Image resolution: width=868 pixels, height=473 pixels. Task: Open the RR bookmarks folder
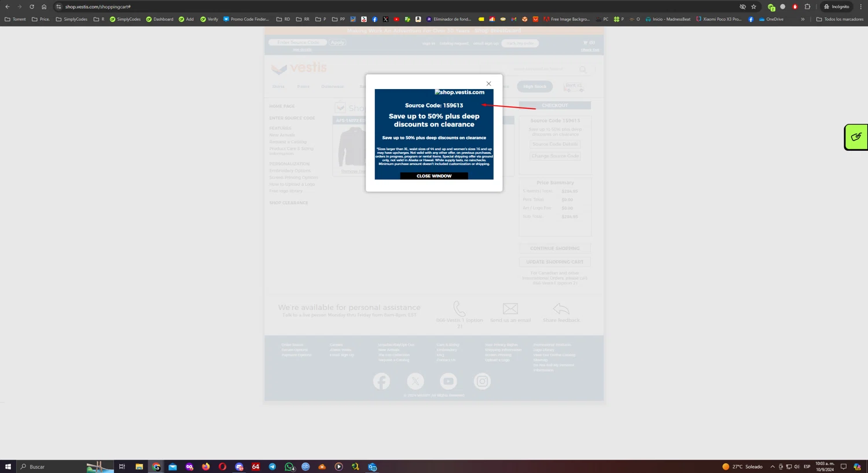coord(303,19)
